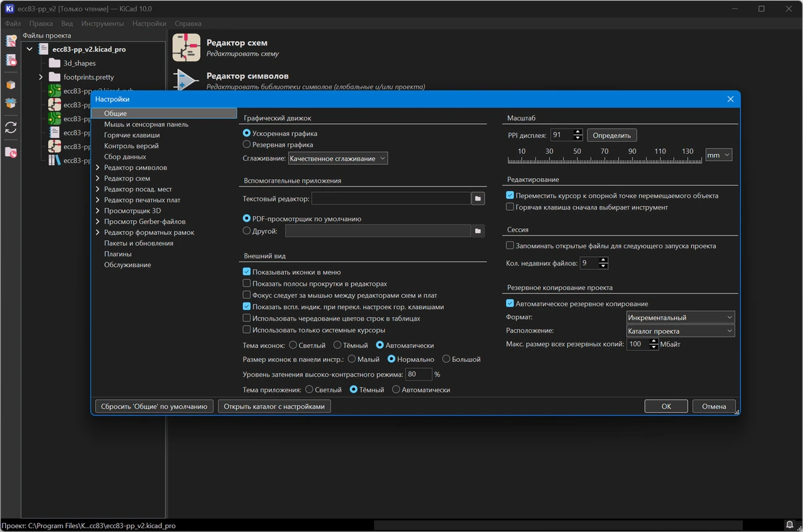Launch the Symbol Editor icon
The image size is (803, 532).
coord(186,81)
